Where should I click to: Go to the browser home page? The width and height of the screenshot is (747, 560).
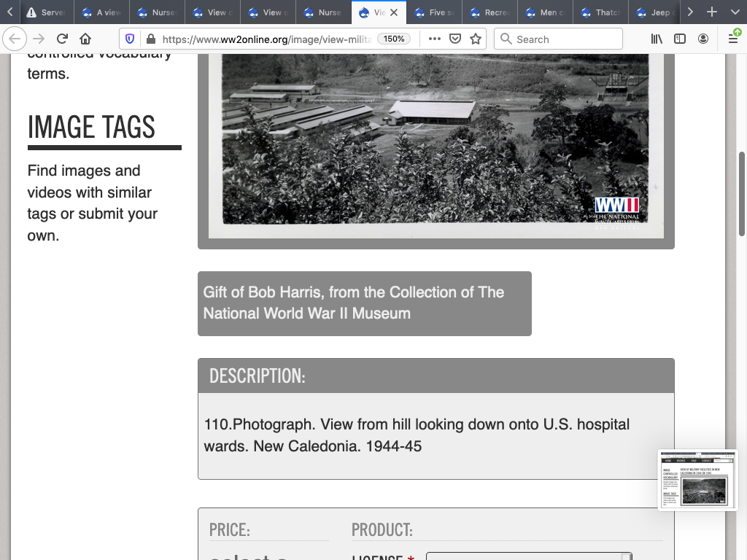[85, 39]
